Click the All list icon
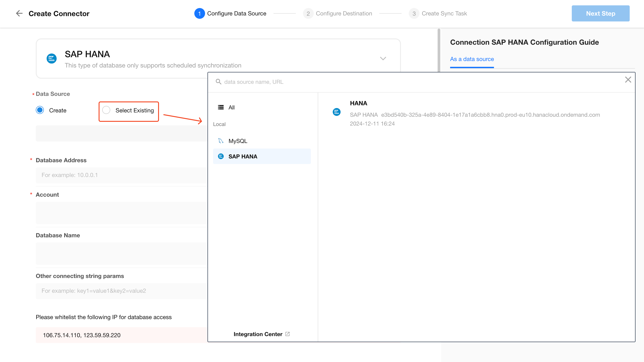Screen dimensions: 644x362 pos(220,107)
